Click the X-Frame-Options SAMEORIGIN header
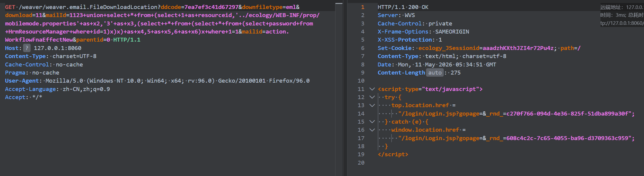Screen dimensions: 644x176 [x=423, y=31]
